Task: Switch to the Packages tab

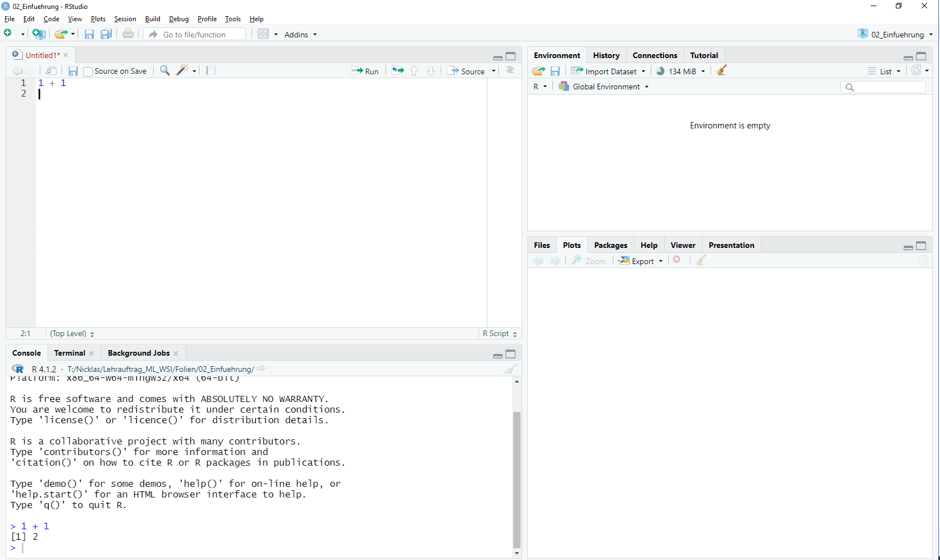Action: (610, 245)
